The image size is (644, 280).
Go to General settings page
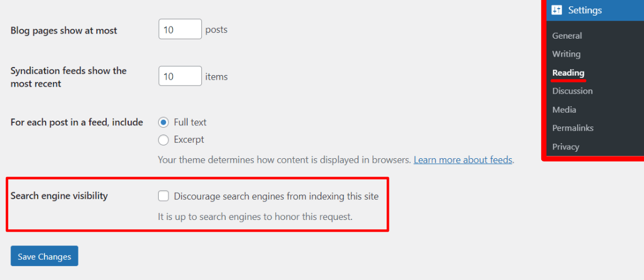click(567, 36)
